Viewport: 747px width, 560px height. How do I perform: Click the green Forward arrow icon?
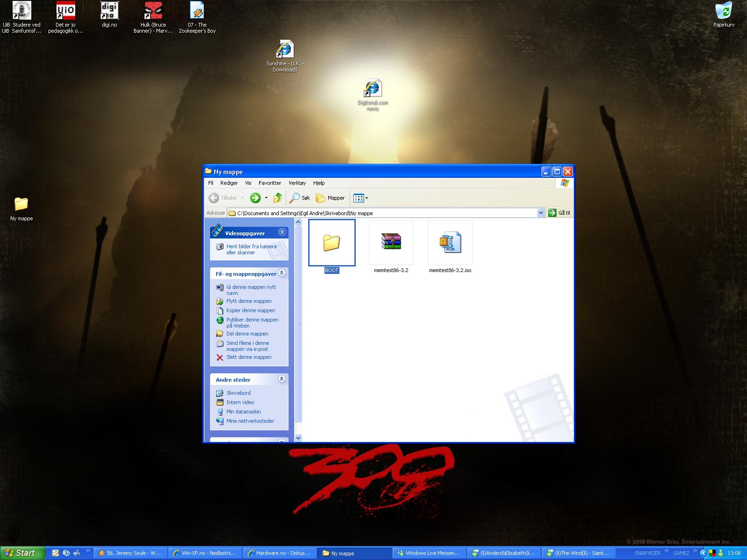tap(255, 198)
